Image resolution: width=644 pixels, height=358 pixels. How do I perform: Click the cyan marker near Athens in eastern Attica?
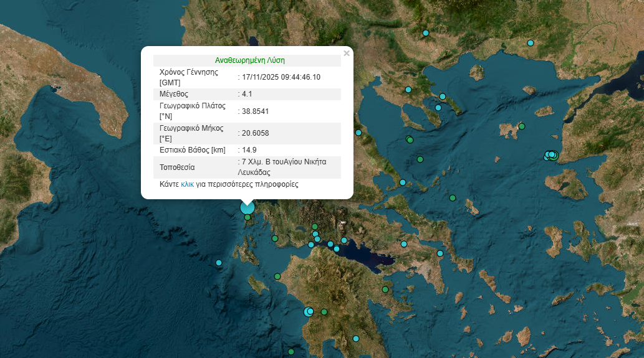[x=440, y=253]
